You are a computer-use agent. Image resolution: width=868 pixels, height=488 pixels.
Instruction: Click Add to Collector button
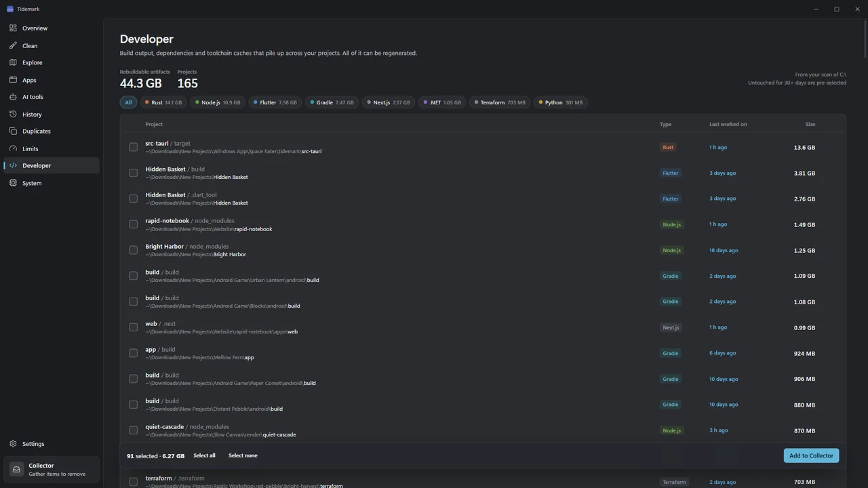click(811, 455)
